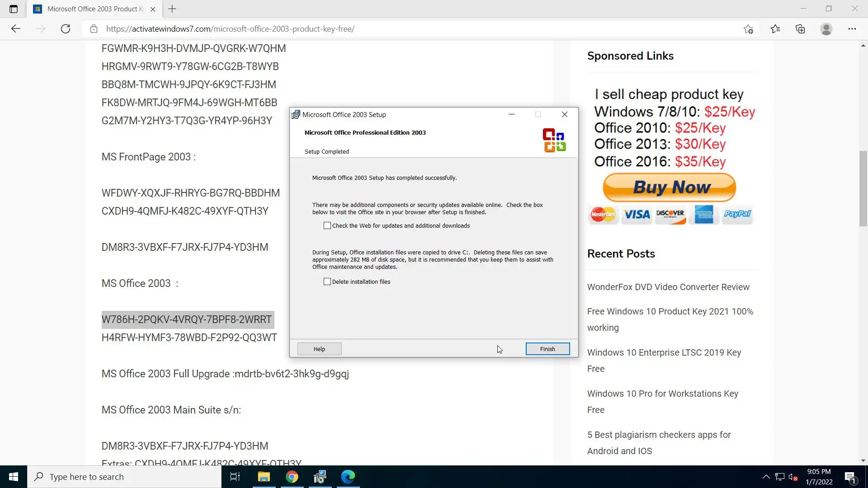Open File Explorer from the taskbar
The width and height of the screenshot is (868, 488).
click(x=264, y=477)
